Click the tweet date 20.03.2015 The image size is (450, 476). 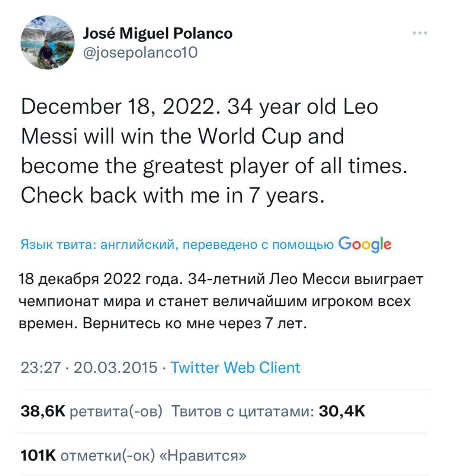116,367
